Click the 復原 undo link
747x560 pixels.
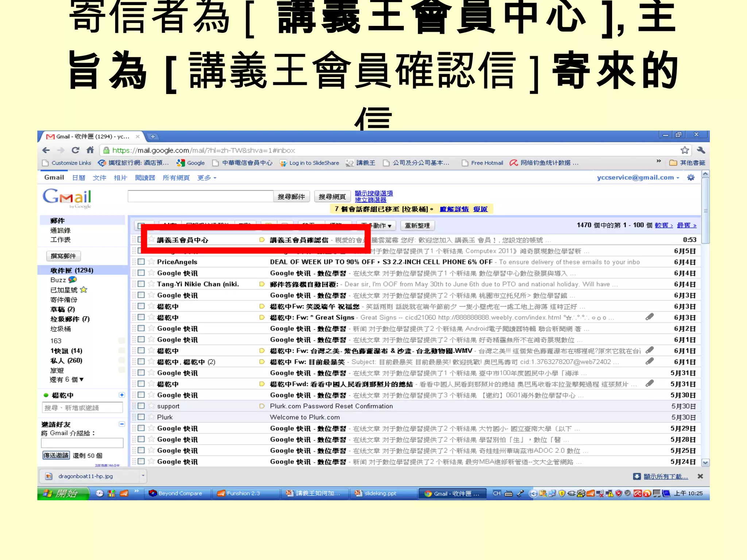pyautogui.click(x=480, y=209)
